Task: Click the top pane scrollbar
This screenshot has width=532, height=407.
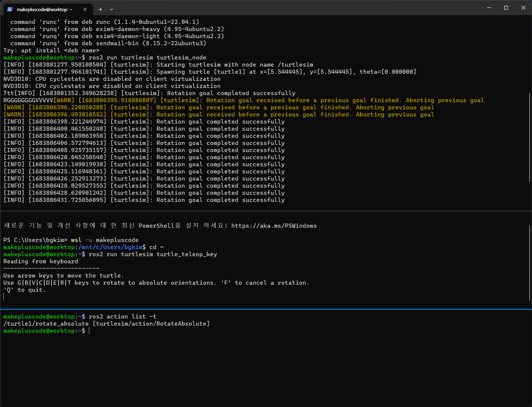Action: [529, 137]
